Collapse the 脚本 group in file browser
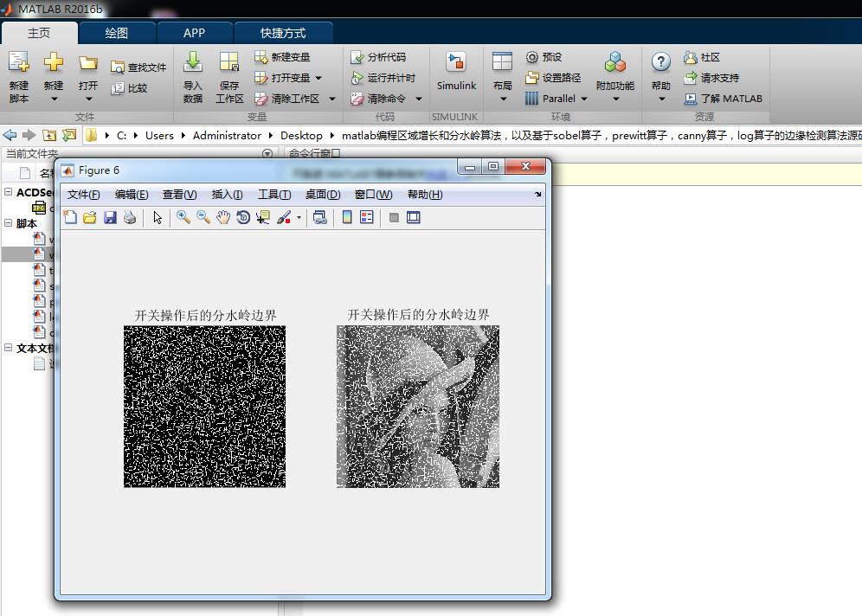The height and width of the screenshot is (616, 862). click(x=9, y=223)
